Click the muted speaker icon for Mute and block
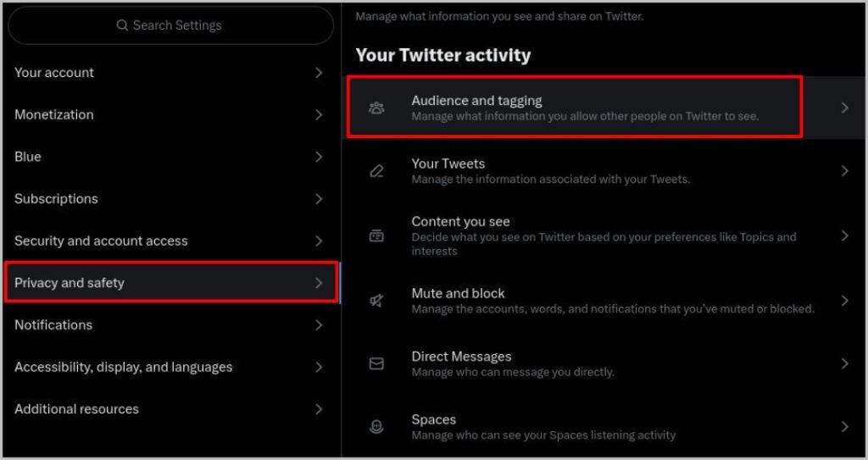 pos(376,301)
